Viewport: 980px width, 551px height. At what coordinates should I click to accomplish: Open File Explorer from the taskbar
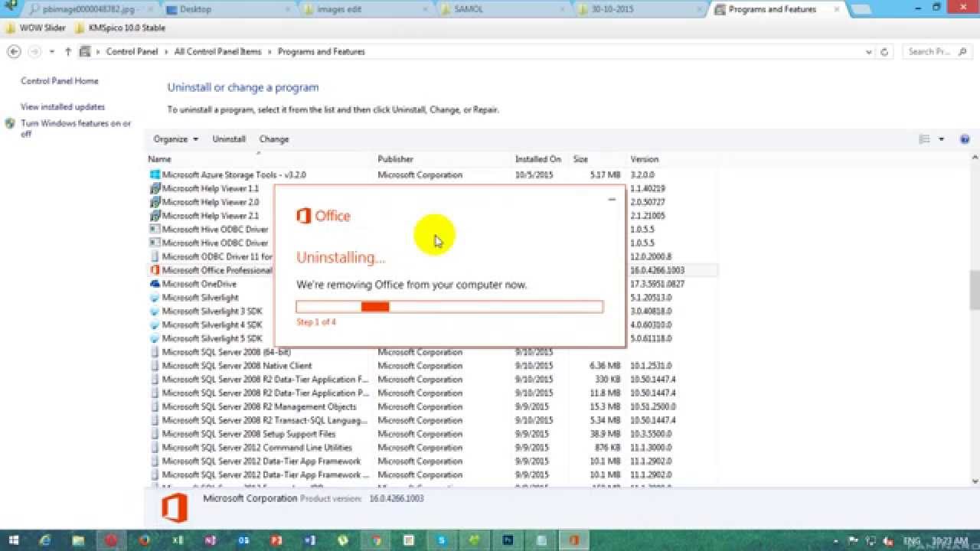click(x=78, y=540)
